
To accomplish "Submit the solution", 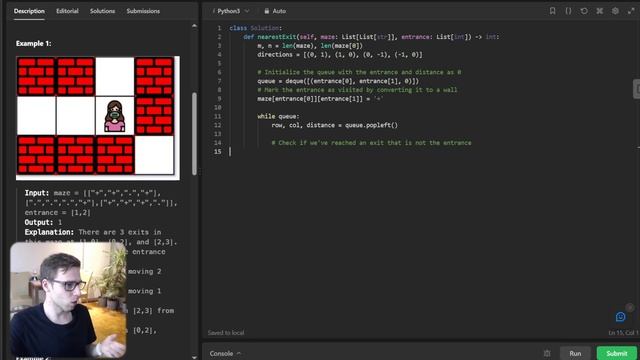I will (617, 353).
